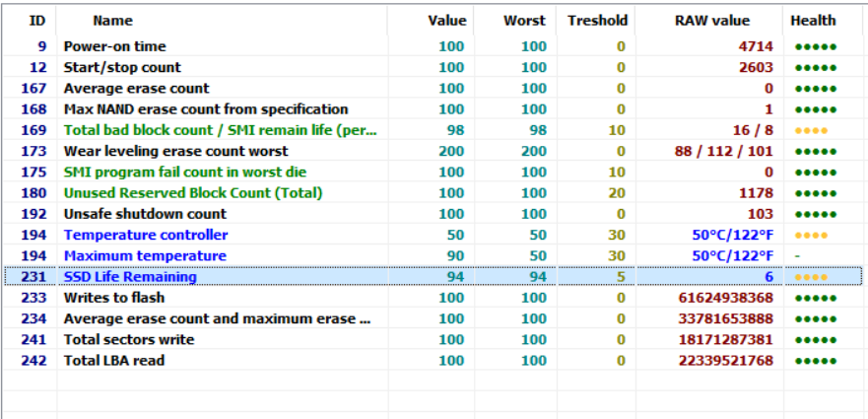The width and height of the screenshot is (868, 419).
Task: Sort by the RAW value column header
Action: [x=711, y=20]
